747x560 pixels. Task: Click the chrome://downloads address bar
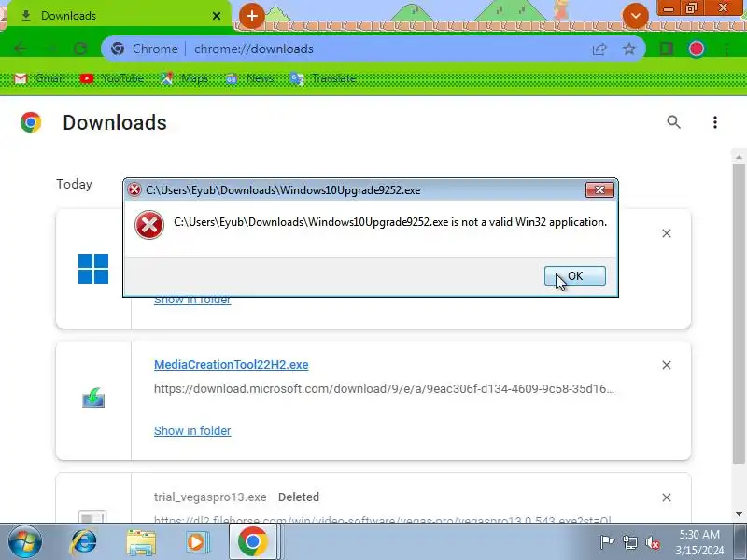tap(372, 49)
